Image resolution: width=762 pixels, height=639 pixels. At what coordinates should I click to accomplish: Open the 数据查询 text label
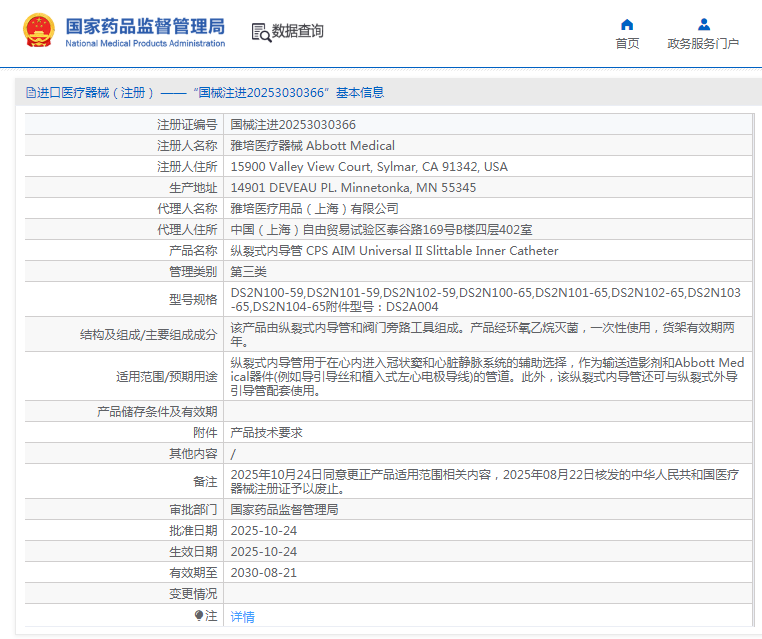click(x=298, y=31)
